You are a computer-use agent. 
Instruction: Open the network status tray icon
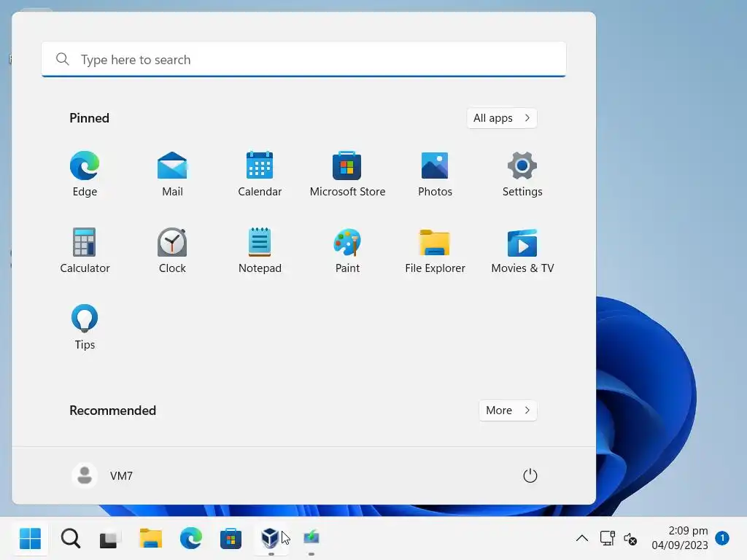click(x=607, y=539)
